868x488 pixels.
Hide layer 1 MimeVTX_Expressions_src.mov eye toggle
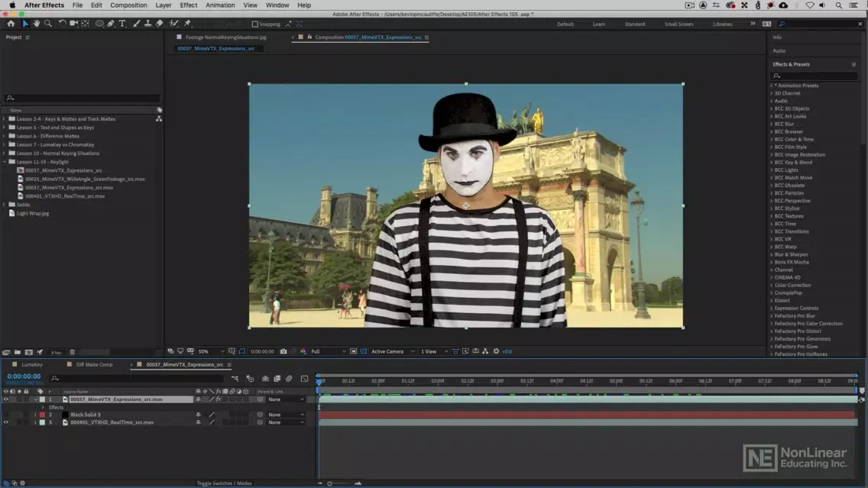tap(6, 399)
